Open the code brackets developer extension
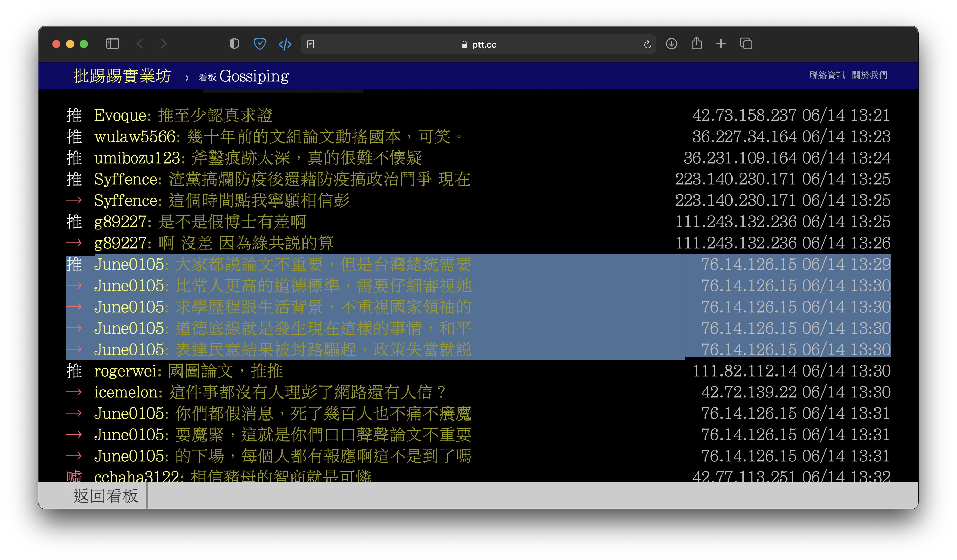 (x=285, y=44)
